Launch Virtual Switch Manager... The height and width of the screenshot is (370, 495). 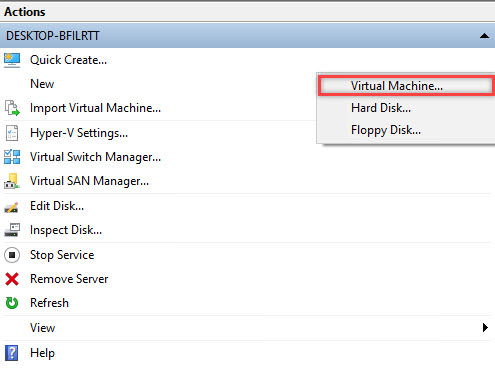[95, 157]
